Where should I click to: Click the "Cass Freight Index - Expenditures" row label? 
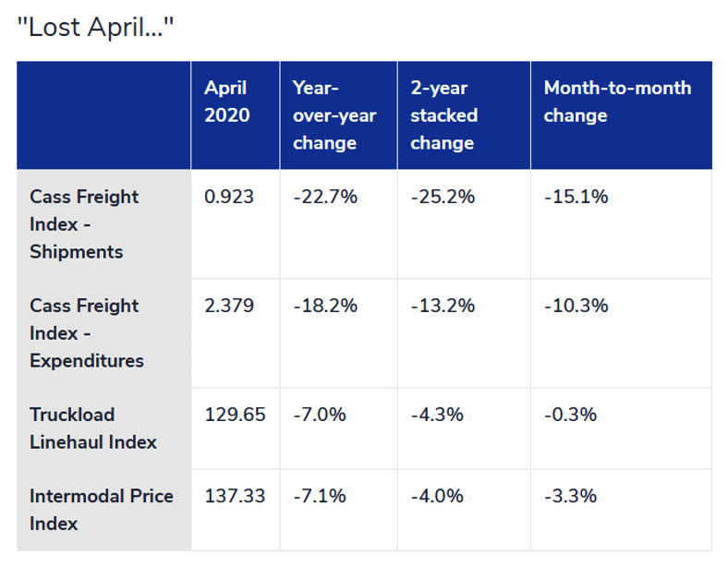tap(86, 333)
